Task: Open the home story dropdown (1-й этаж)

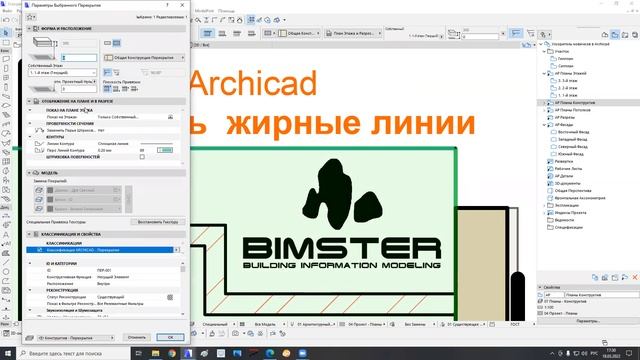Action: pyautogui.click(x=62, y=73)
